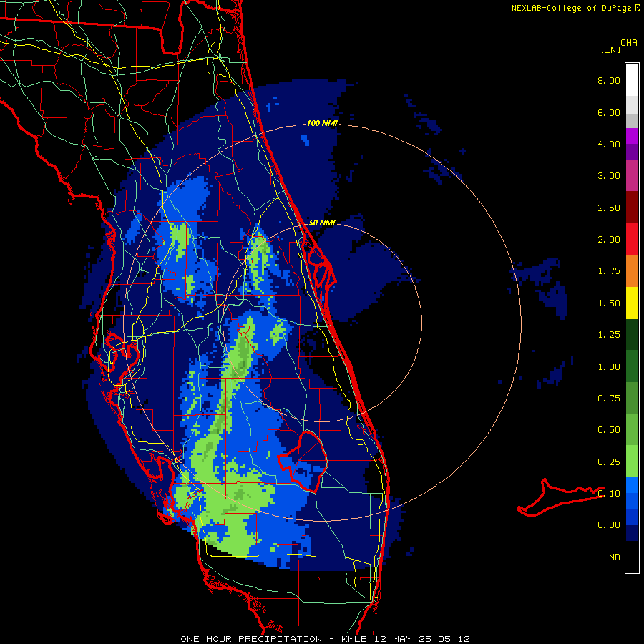The height and width of the screenshot is (644, 644).
Task: Pick the white swatch atop the legend
Action: pos(632,79)
